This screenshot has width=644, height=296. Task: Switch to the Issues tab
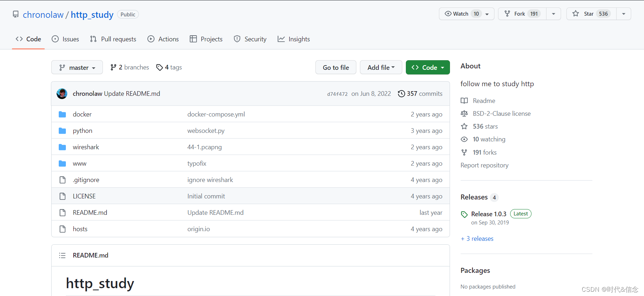tap(66, 39)
